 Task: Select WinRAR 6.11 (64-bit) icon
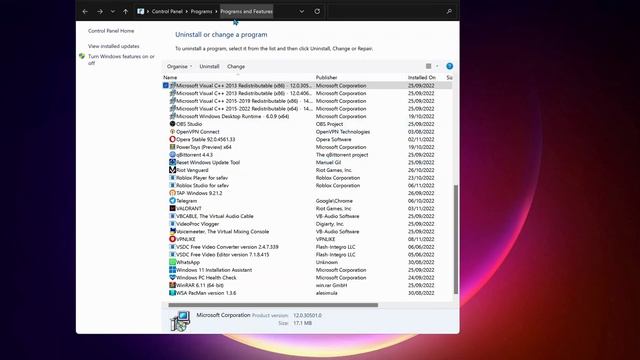[x=172, y=285]
